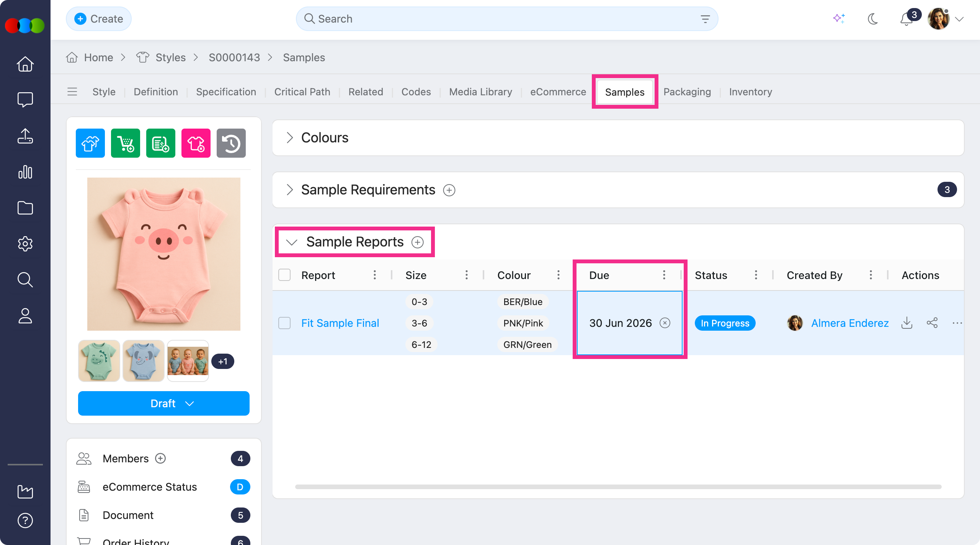Open the Draft status dropdown
The height and width of the screenshot is (545, 980).
164,403
